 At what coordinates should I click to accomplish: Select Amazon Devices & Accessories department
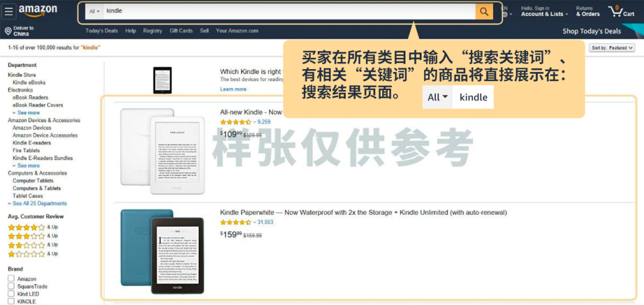pos(44,120)
